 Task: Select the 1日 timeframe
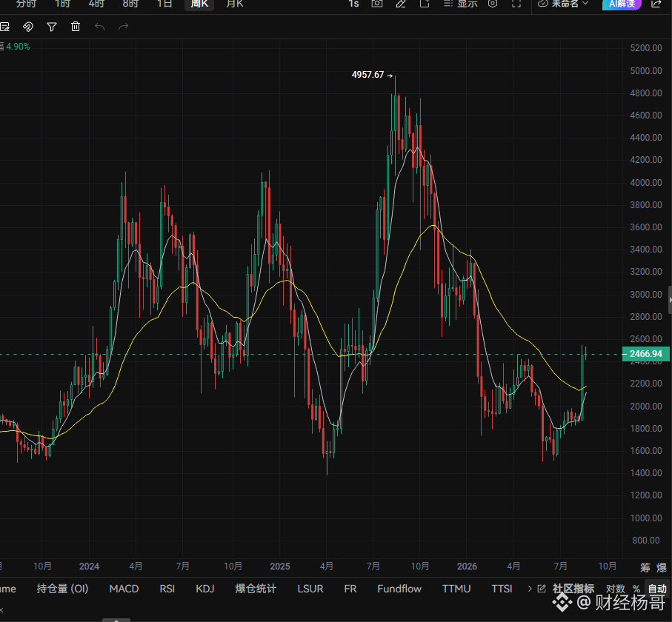point(164,4)
